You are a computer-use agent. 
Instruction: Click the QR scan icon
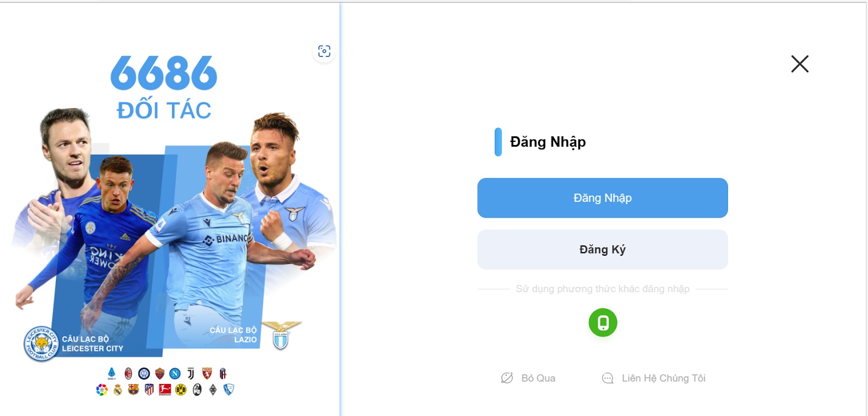[x=324, y=51]
